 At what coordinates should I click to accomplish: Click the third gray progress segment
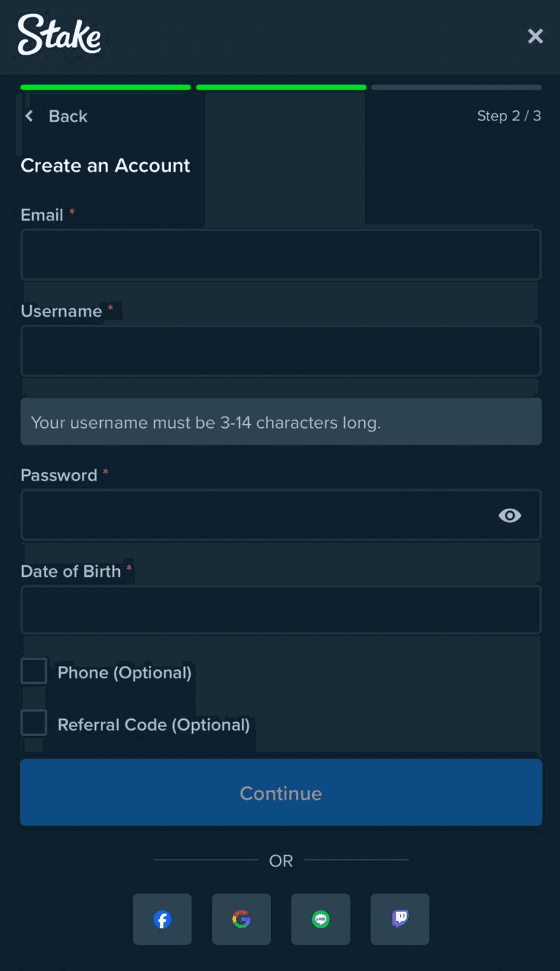[x=456, y=87]
